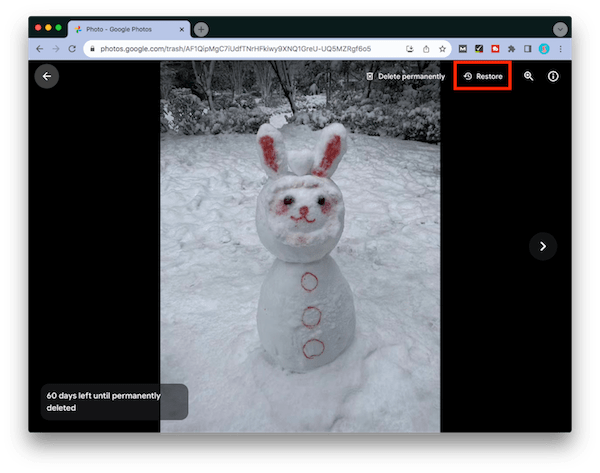600x473 pixels.
Task: Click the snowman bunny photo
Action: tap(300, 250)
